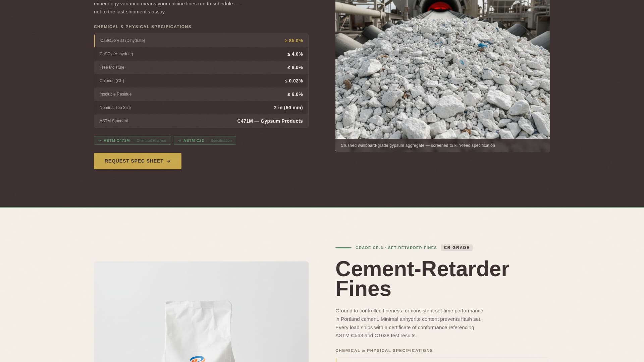The height and width of the screenshot is (362, 644).
Task: Click the white bag product image
Action: 201,312
